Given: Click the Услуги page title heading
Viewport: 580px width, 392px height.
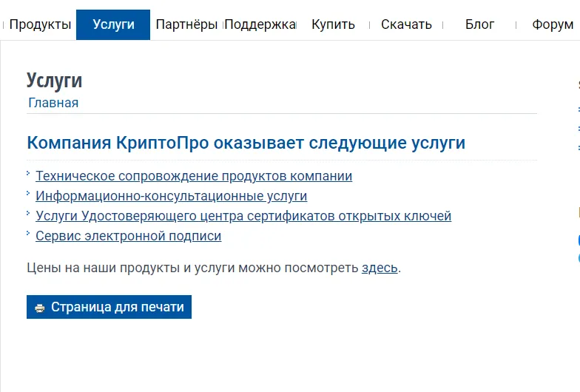Looking at the screenshot, I should pyautogui.click(x=54, y=80).
